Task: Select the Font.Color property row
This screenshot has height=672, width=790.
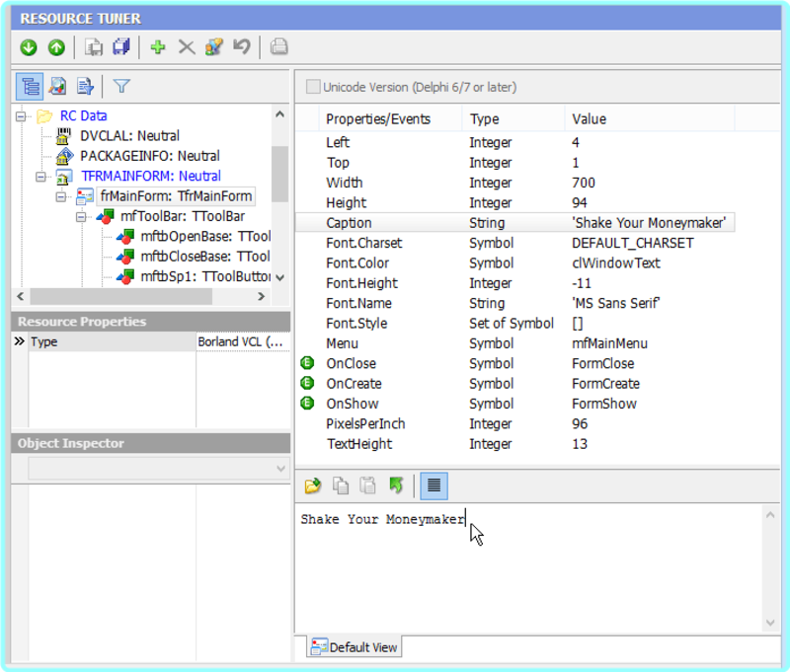Action: 514,262
